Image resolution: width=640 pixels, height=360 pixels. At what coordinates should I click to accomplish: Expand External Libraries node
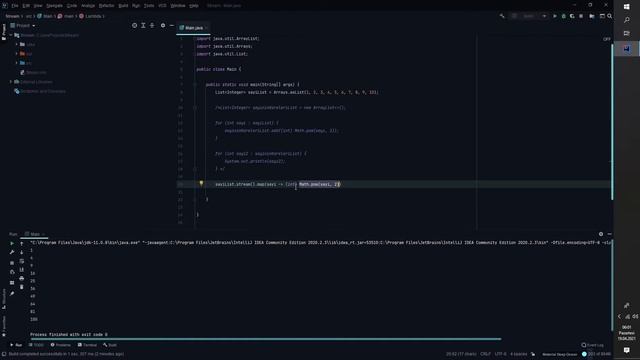point(11,82)
